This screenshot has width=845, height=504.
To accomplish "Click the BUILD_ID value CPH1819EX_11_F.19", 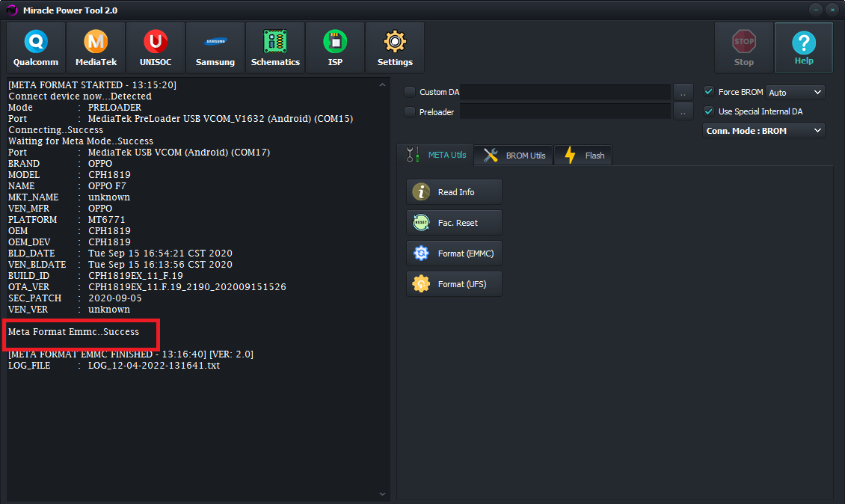I will (x=136, y=276).
